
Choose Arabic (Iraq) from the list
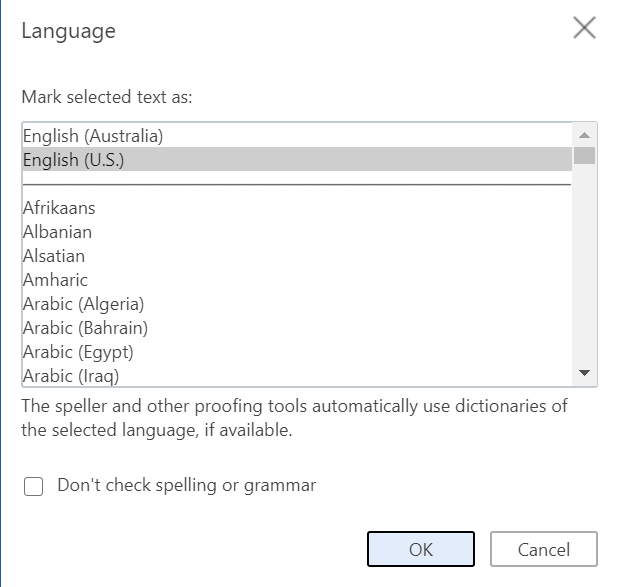(73, 376)
